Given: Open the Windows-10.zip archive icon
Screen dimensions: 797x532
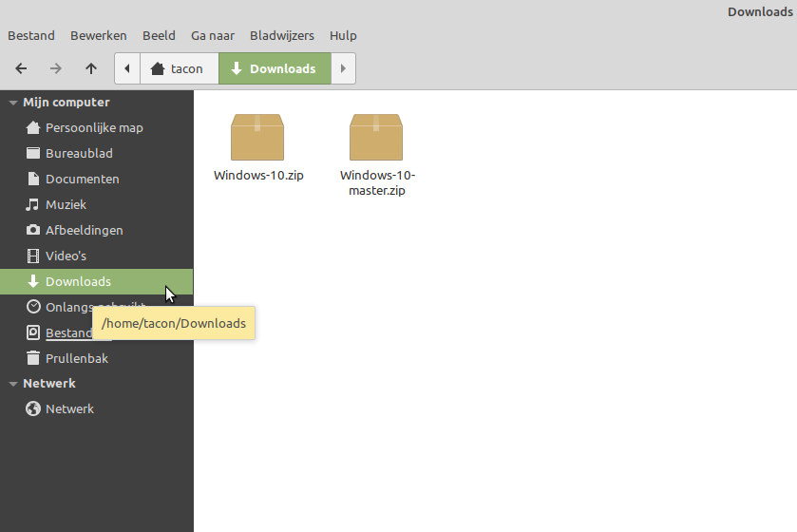Looking at the screenshot, I should 257,137.
